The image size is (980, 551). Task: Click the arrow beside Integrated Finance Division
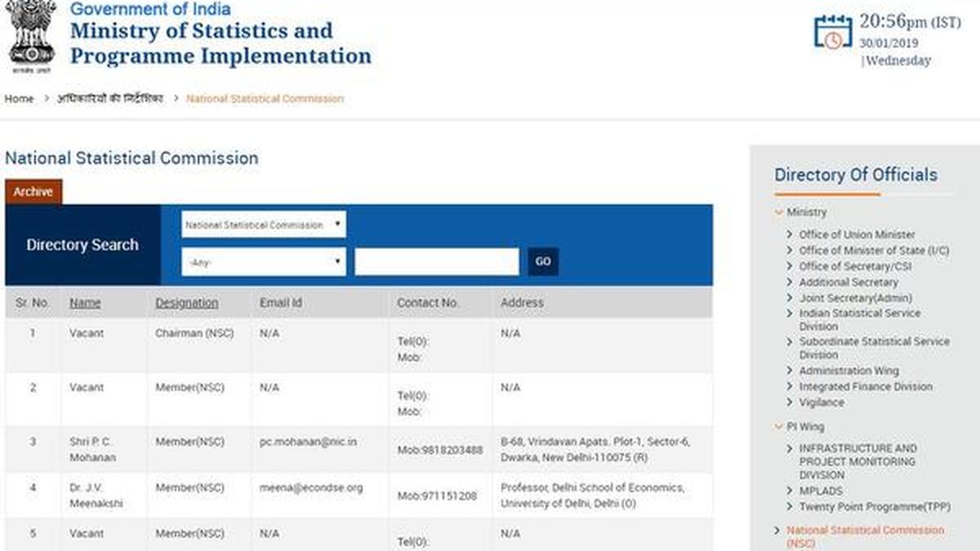[789, 386]
